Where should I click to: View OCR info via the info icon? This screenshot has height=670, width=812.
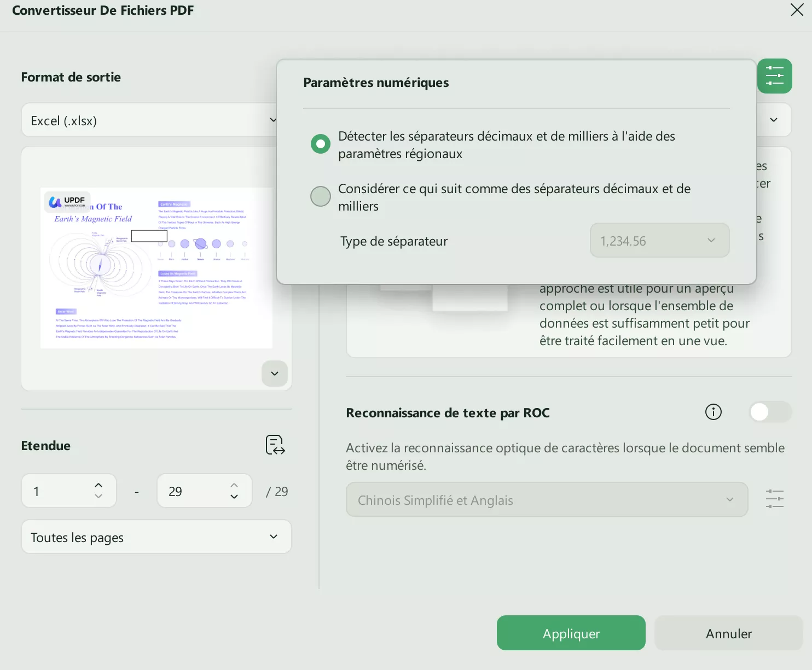tap(713, 412)
